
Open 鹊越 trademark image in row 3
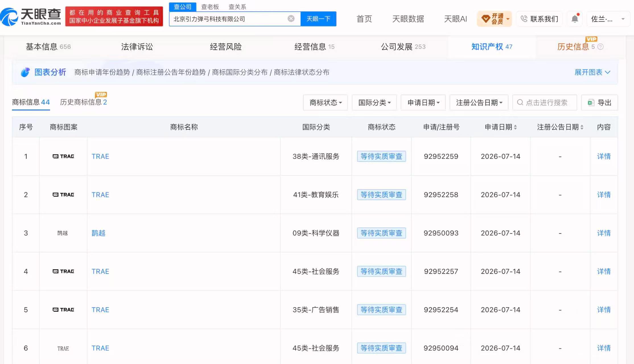click(63, 233)
